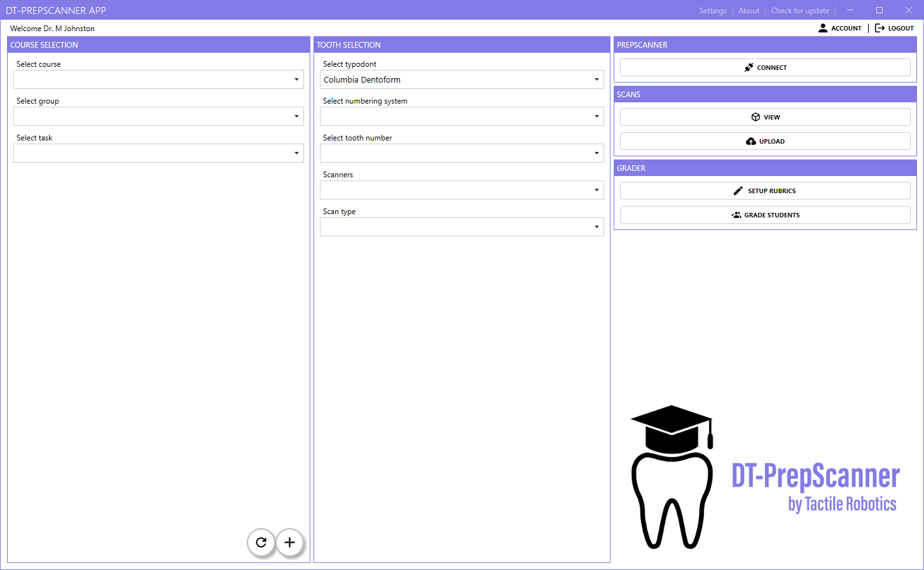Click the VIEW scans button

pos(765,117)
